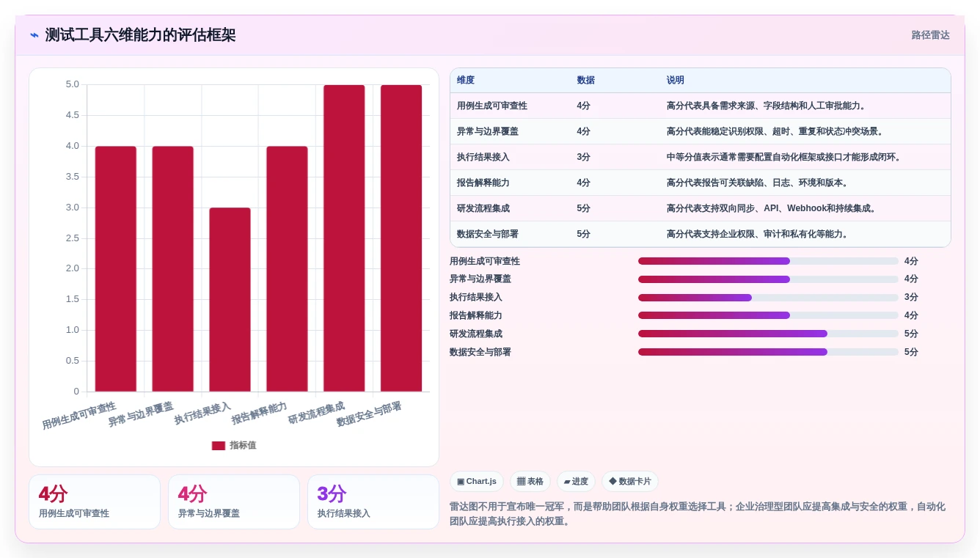
Task: Open the 4分 异常与边界覆盖 stat card
Action: tap(234, 502)
